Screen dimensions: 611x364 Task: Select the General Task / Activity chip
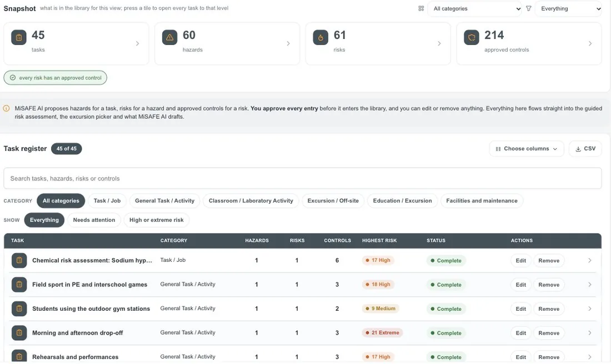[x=164, y=201]
